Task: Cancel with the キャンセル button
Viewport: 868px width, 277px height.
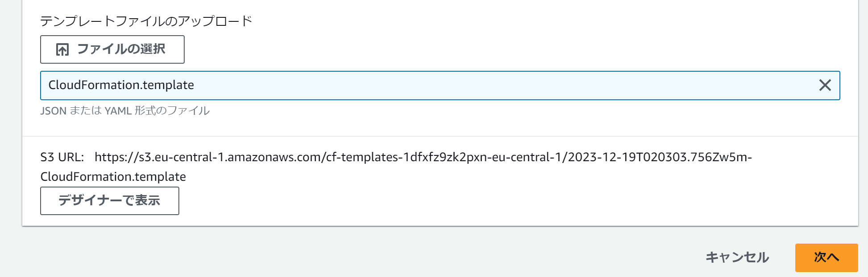Action: click(737, 257)
